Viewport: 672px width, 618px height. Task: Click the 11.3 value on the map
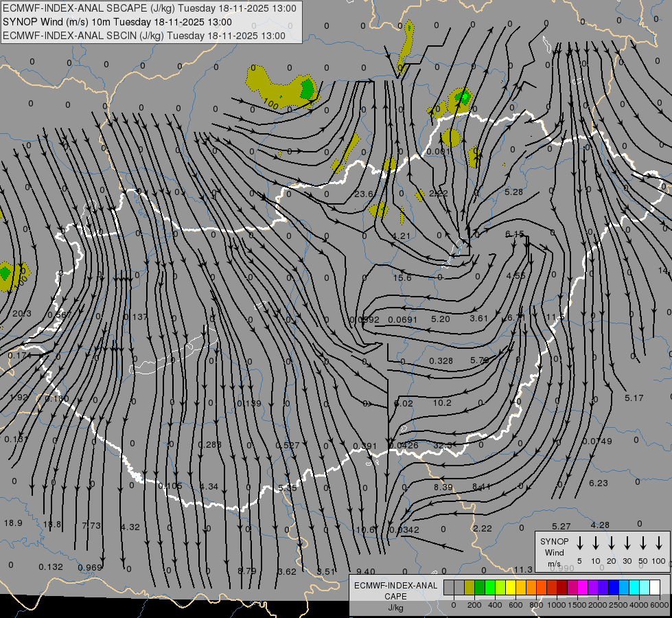[x=523, y=569]
